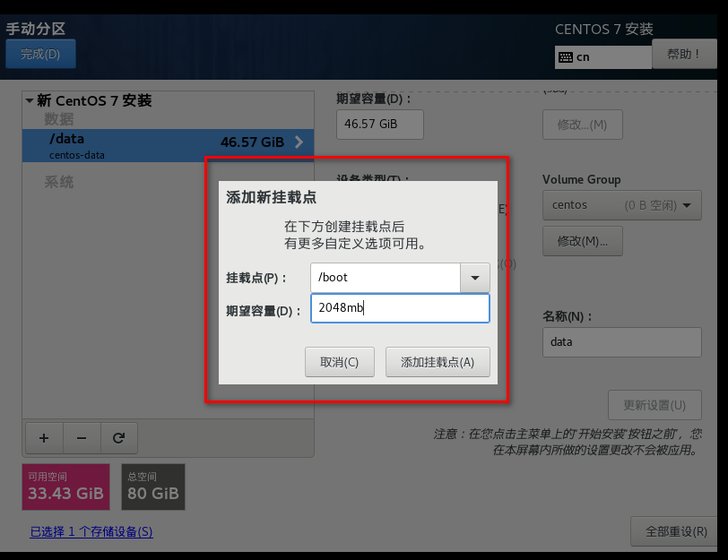Open help with the 帮助! button
This screenshot has height=560, width=728.
(684, 54)
